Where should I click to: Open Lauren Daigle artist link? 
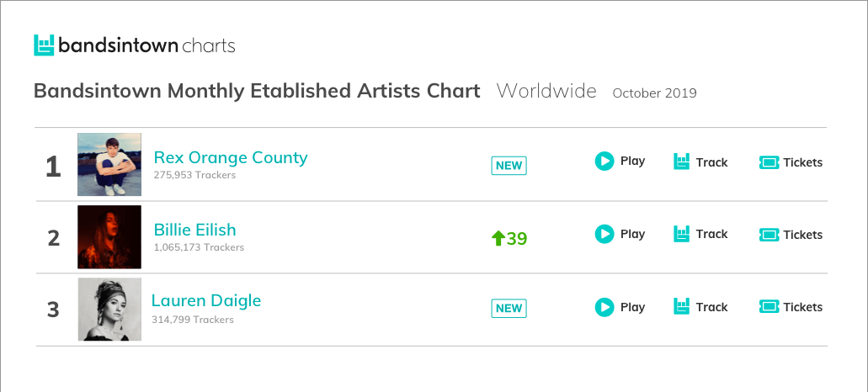point(206,301)
